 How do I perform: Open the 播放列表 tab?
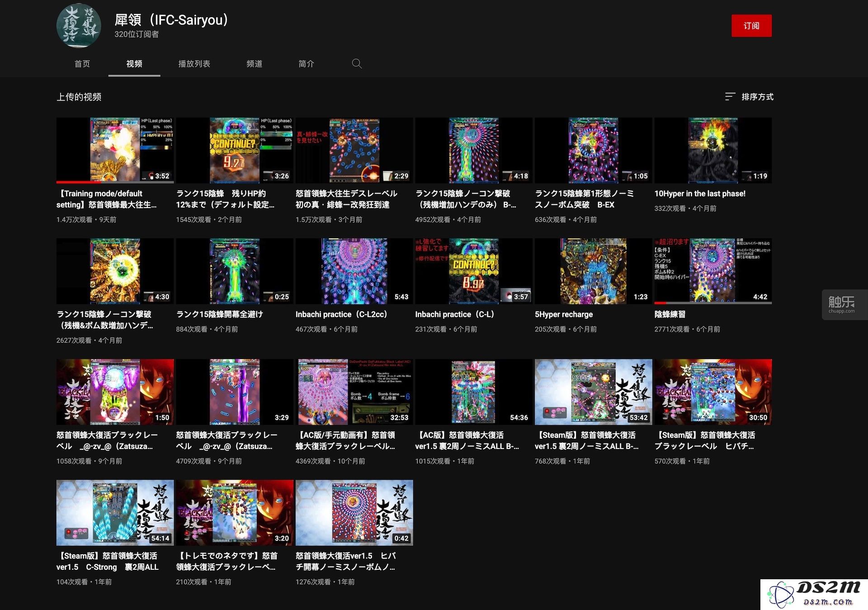pos(194,64)
